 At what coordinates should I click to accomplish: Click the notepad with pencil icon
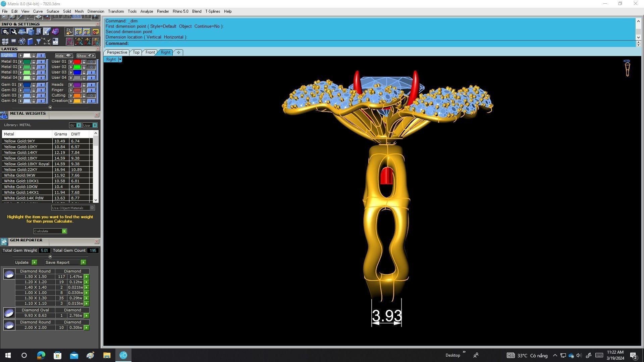pyautogui.click(x=47, y=32)
